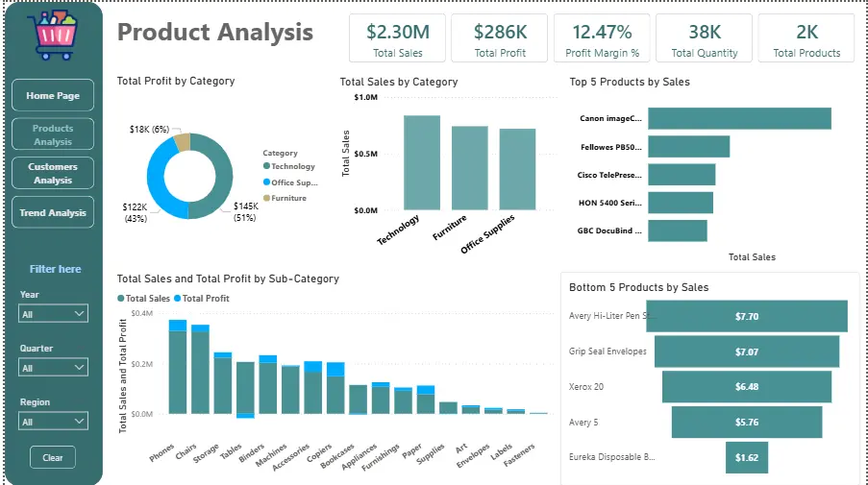Click the shopping cart logo icon
This screenshot has width=868, height=485.
point(53,35)
